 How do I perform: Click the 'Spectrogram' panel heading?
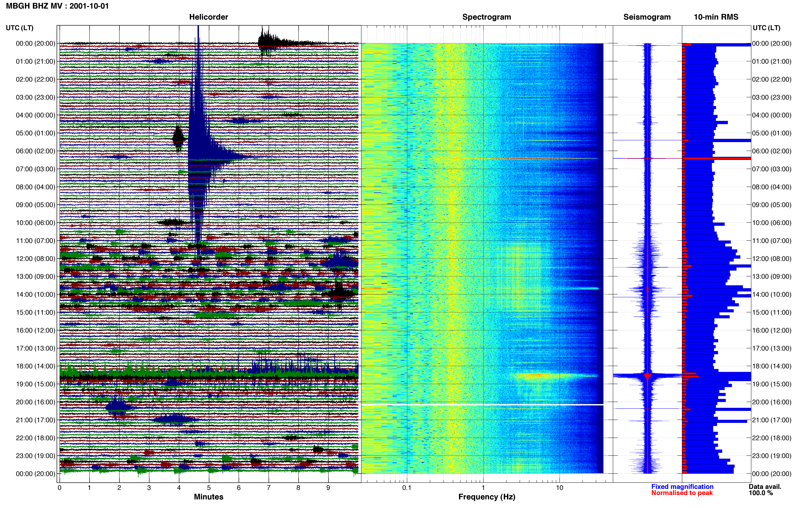click(487, 17)
